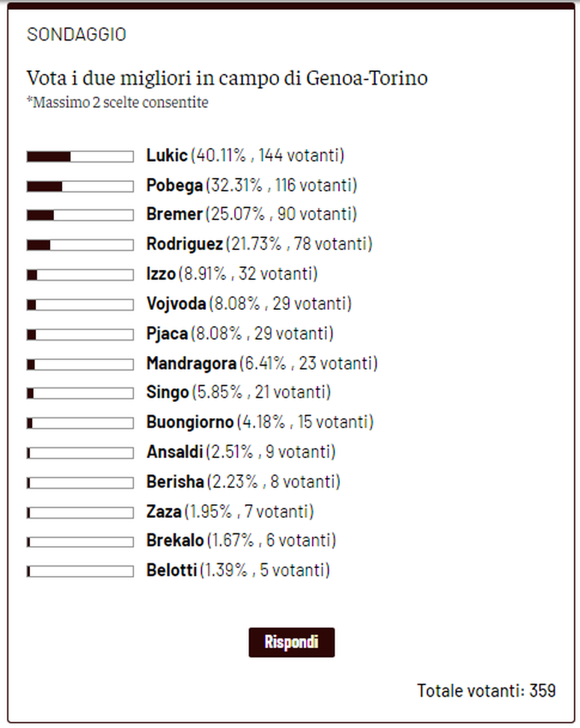580x728 pixels.
Task: Click the Rispondi button
Action: [291, 642]
